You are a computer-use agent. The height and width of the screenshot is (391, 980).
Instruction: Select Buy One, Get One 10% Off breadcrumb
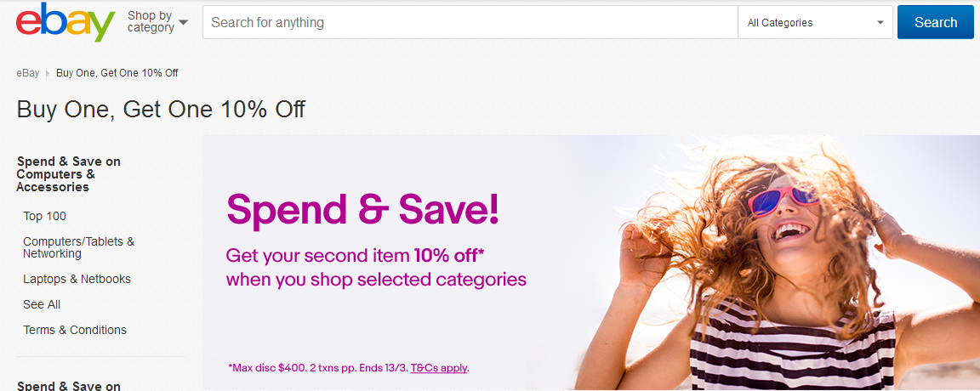[117, 73]
